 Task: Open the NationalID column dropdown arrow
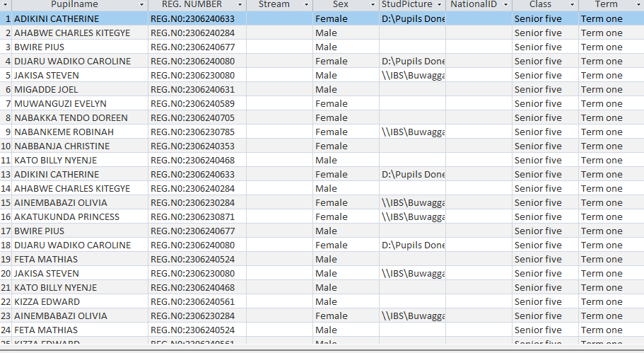[x=505, y=5]
